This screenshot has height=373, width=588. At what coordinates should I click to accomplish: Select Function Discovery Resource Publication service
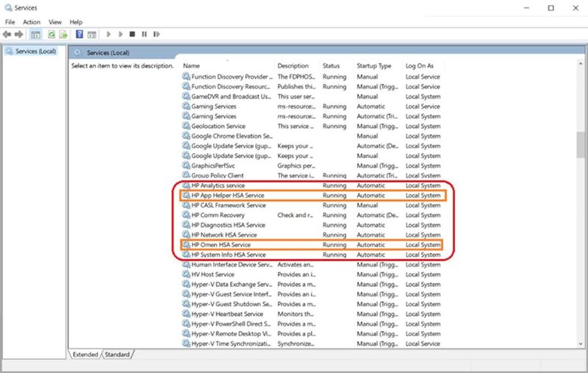click(x=312, y=87)
